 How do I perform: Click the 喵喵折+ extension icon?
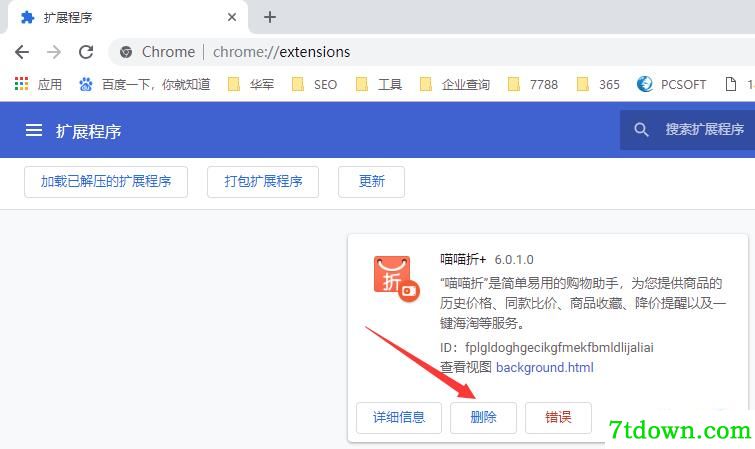396,279
